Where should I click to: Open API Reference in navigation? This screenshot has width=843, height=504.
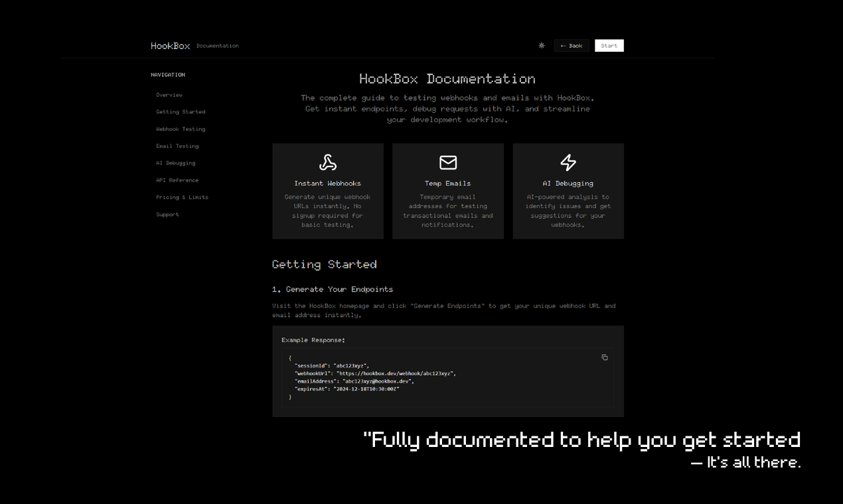click(177, 180)
